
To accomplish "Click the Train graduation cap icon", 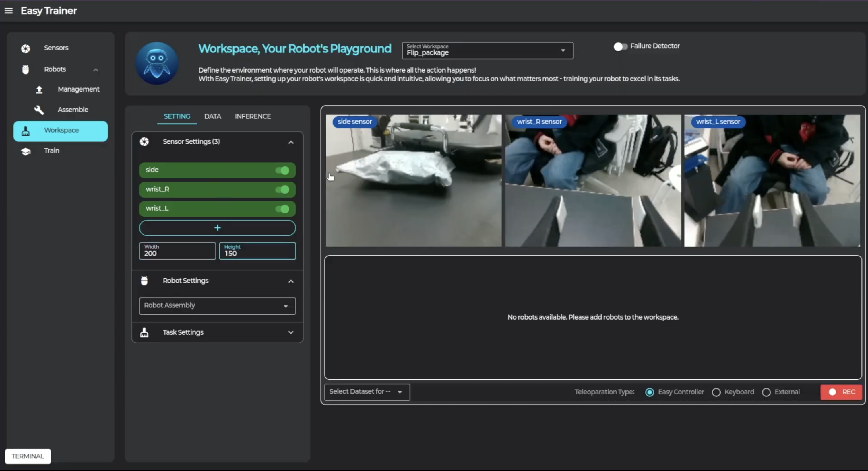I will 26,151.
